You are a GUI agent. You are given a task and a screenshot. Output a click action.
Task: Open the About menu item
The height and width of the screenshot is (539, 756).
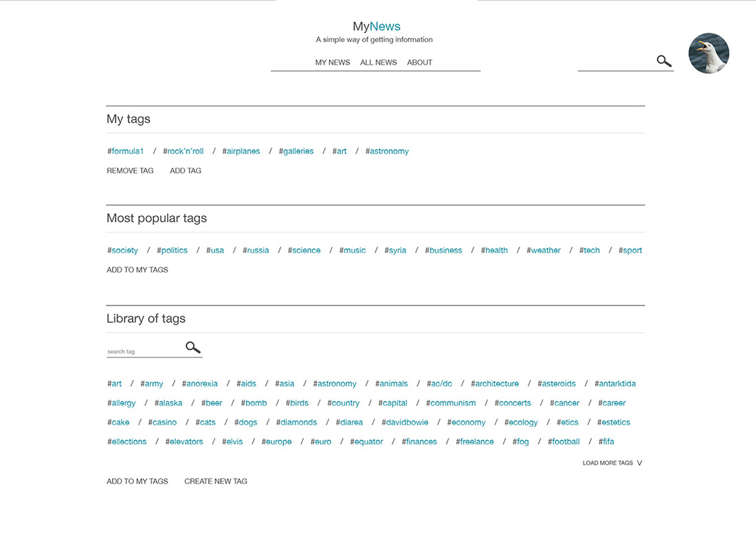[419, 63]
